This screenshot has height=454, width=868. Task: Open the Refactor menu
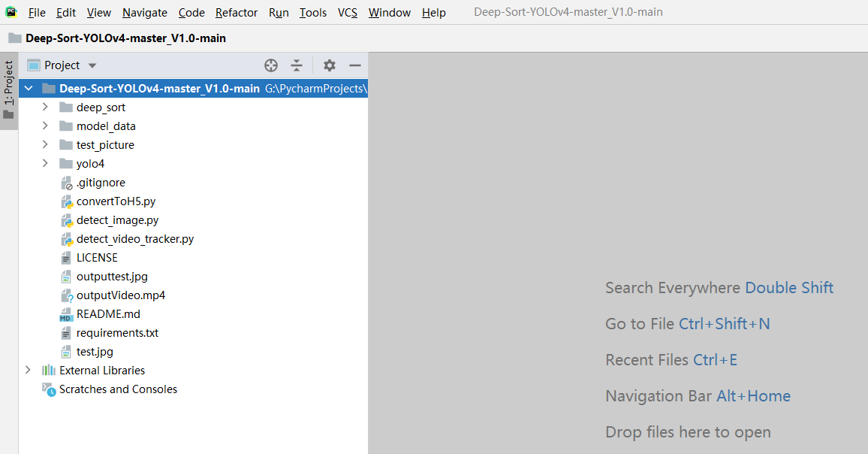tap(237, 12)
